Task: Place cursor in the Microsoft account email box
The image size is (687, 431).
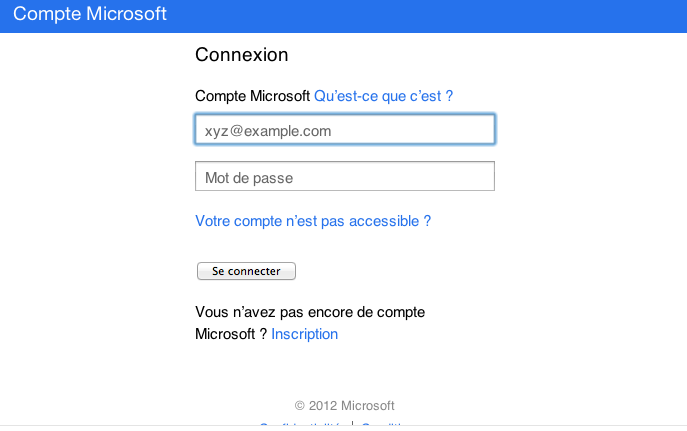Action: pos(344,130)
